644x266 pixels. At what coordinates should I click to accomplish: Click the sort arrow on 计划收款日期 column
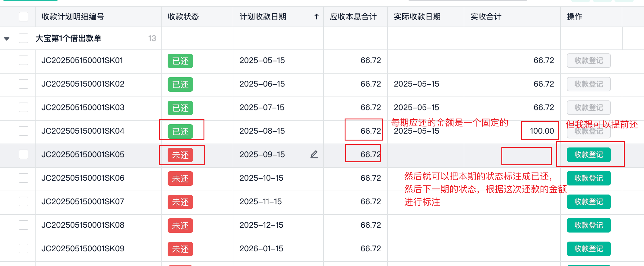click(x=316, y=17)
